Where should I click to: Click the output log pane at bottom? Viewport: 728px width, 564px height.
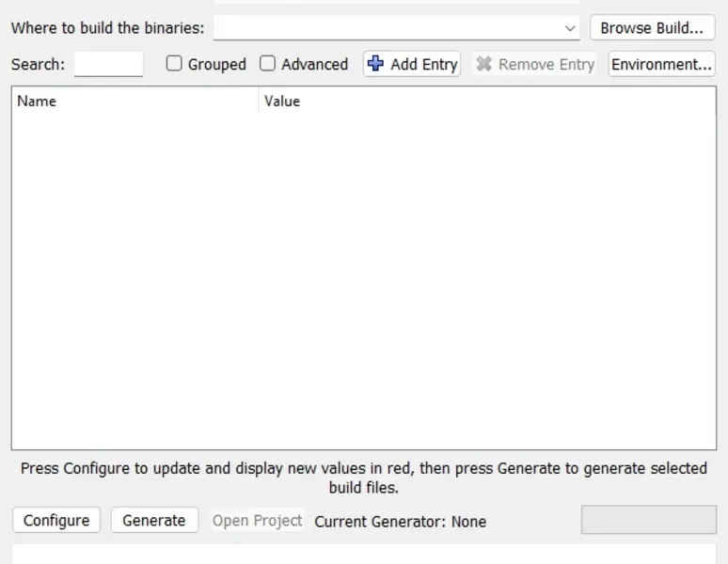click(363, 553)
